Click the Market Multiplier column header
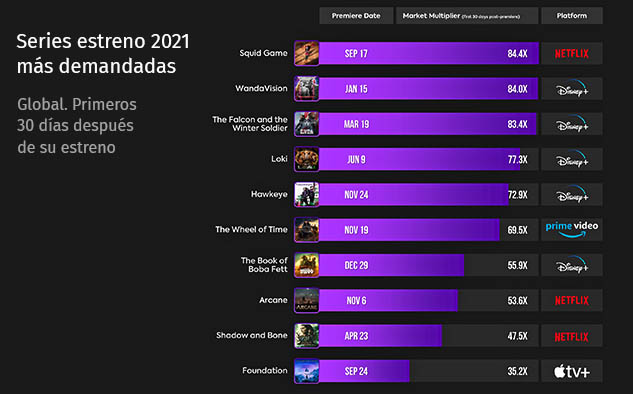 pos(467,16)
